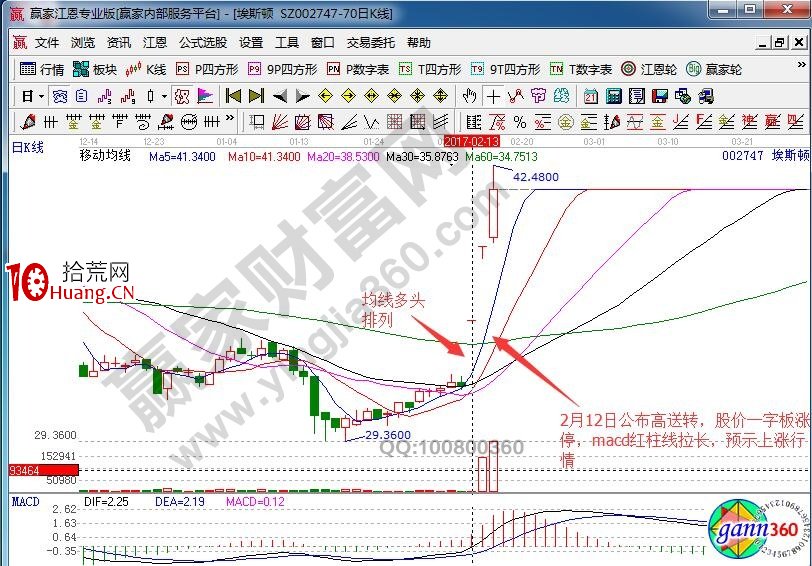Image resolution: width=812 pixels, height=566 pixels.
Task: Select the circled 金 golden ratio tool
Action: (x=566, y=122)
